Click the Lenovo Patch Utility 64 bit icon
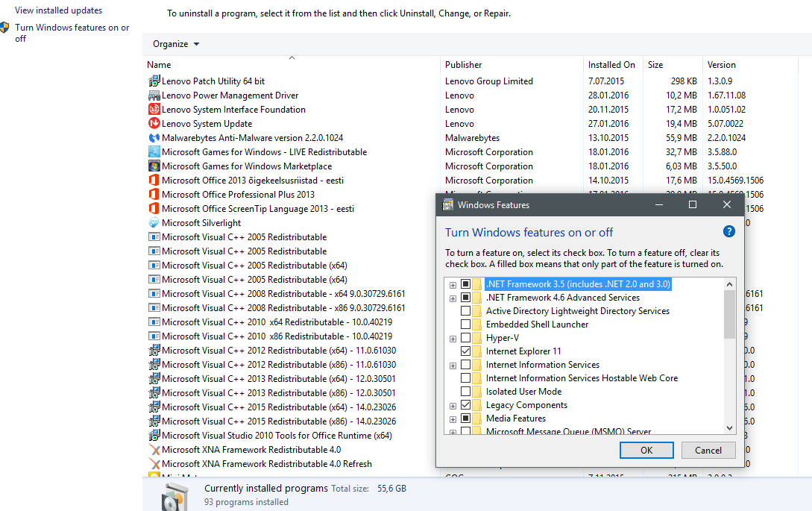This screenshot has height=511, width=812. click(154, 81)
